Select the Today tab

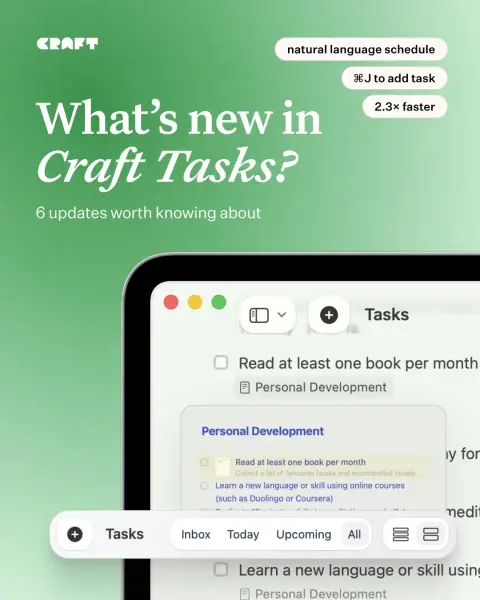[x=243, y=534]
